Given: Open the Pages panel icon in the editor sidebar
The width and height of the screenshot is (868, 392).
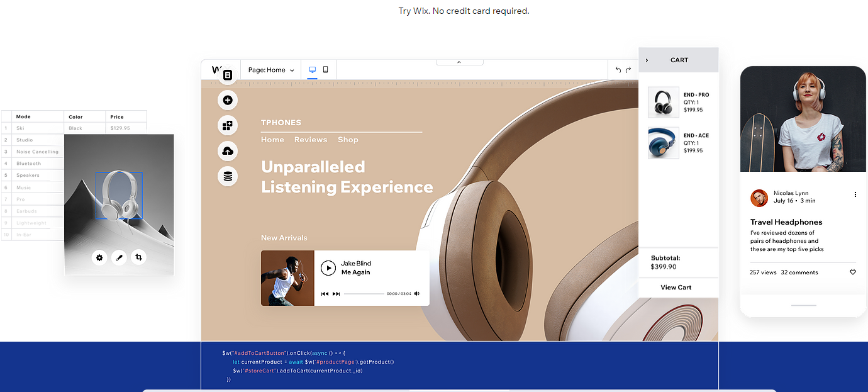Looking at the screenshot, I should [x=228, y=75].
